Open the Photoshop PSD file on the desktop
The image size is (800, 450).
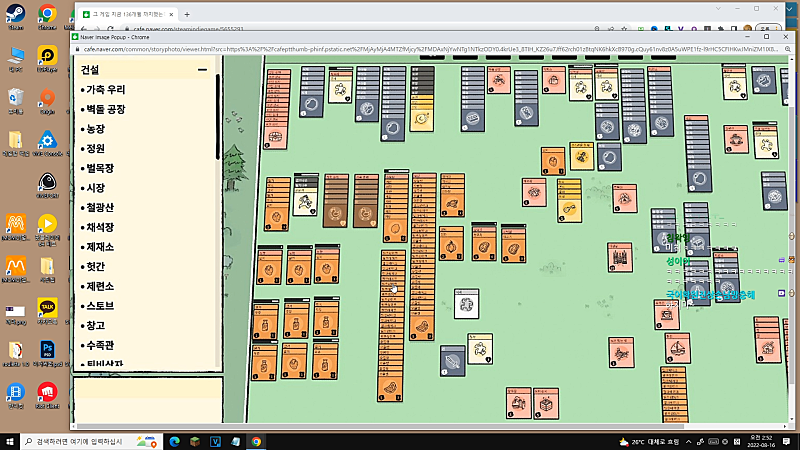[x=46, y=350]
